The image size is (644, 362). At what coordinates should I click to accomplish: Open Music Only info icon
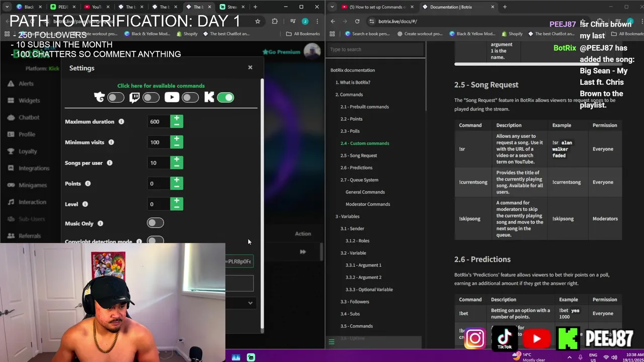click(x=100, y=223)
